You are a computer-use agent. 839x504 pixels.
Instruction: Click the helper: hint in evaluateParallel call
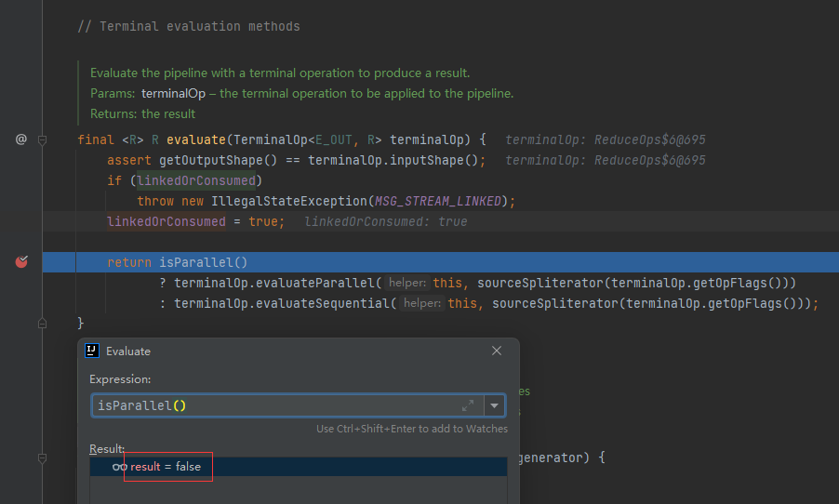tap(406, 283)
